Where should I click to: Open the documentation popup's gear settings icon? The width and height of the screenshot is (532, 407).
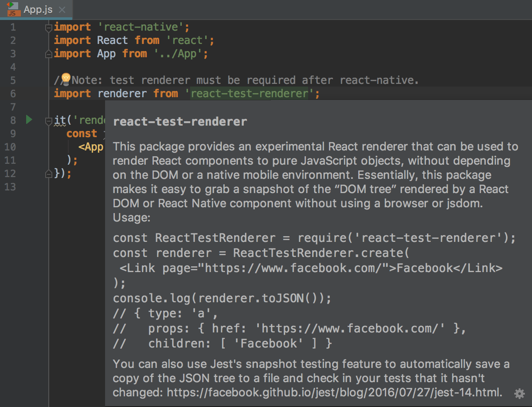pos(519,393)
